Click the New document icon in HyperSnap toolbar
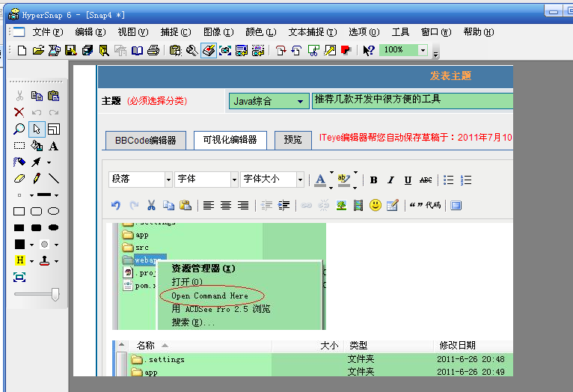Viewport: 573px width, 392px height. click(x=22, y=50)
